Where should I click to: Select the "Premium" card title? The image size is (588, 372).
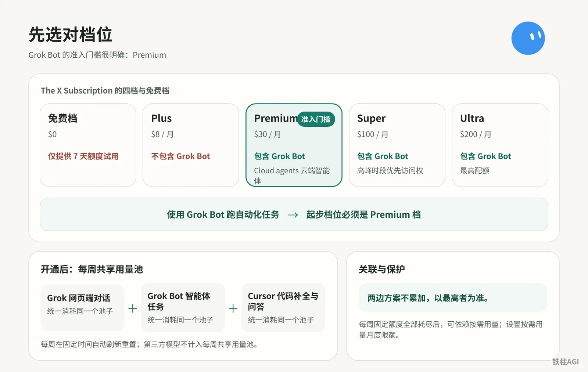[276, 118]
